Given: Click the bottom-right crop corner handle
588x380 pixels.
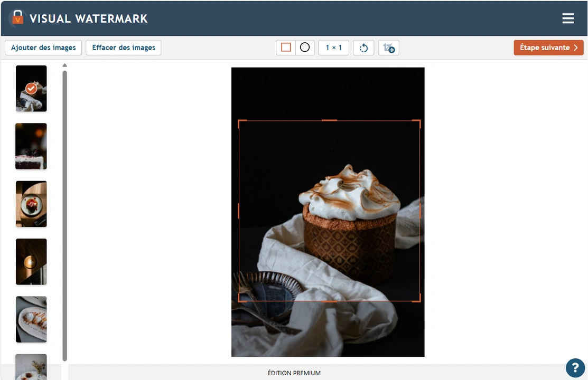Looking at the screenshot, I should click(x=417, y=298).
